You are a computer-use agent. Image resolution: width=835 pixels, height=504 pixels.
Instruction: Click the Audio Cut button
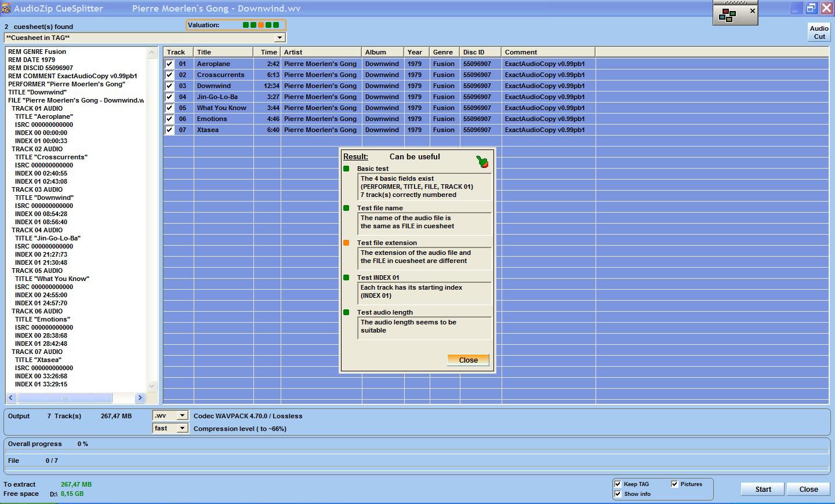(819, 32)
